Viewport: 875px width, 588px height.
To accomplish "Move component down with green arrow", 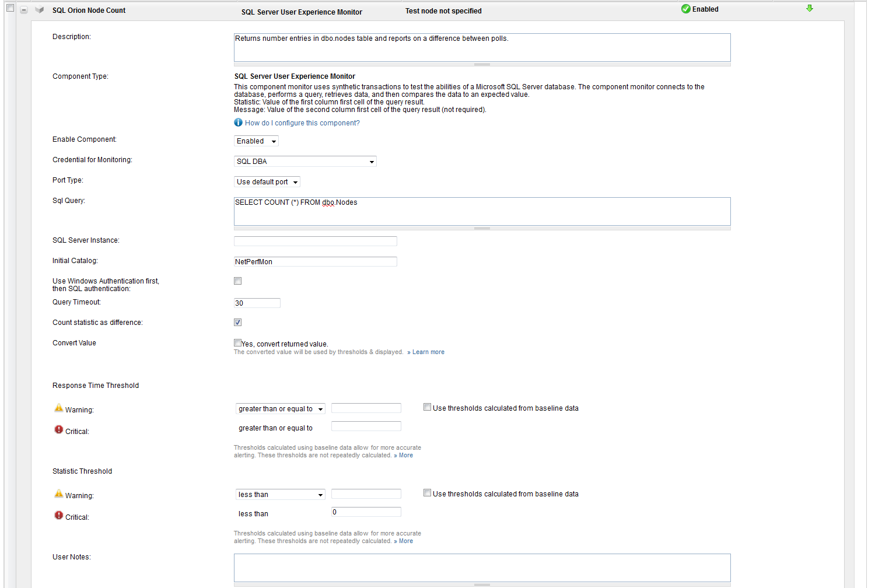I will click(810, 8).
